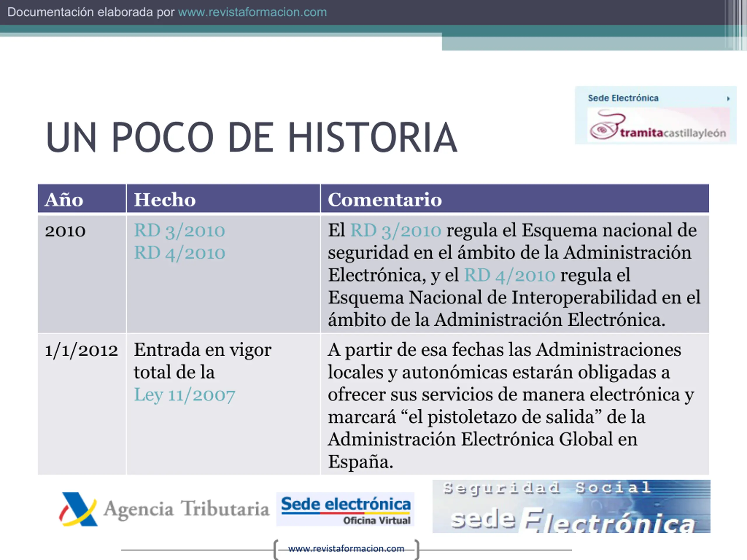Open the Ley 11/2007 link
747x560 pixels.
pos(184,395)
